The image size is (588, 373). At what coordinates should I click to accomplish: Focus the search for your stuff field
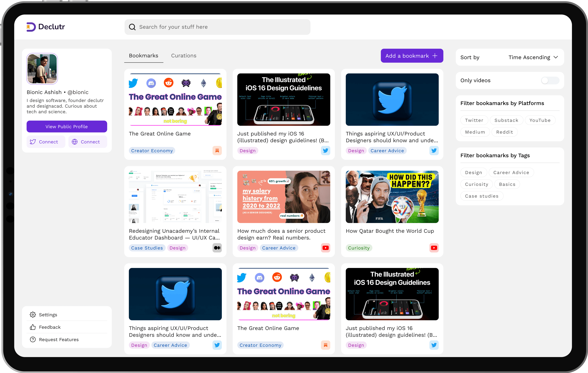(217, 27)
